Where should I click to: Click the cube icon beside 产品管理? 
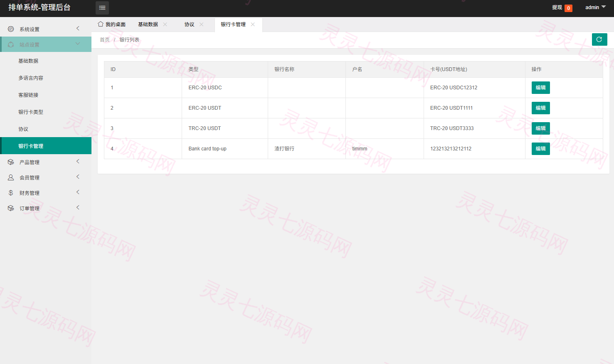click(11, 162)
